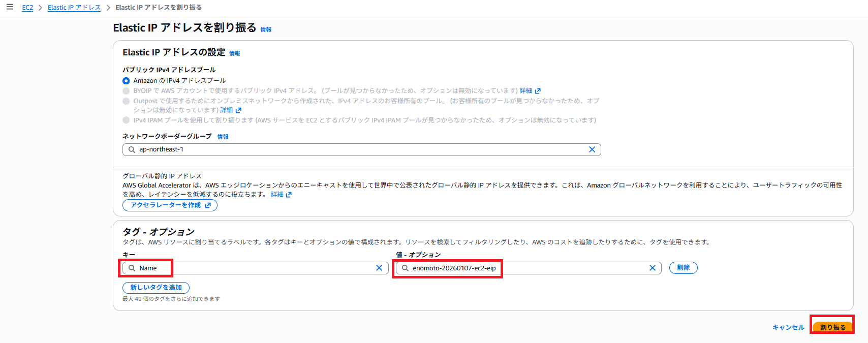The height and width of the screenshot is (343, 868).
Task: Open BYOIP details external link
Action: pos(530,90)
